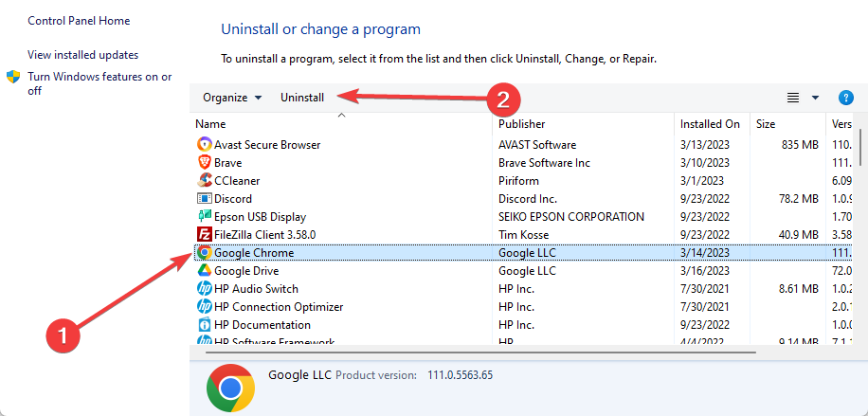The height and width of the screenshot is (416, 868).
Task: Select HP Connection Optimizer name text
Action: (279, 306)
